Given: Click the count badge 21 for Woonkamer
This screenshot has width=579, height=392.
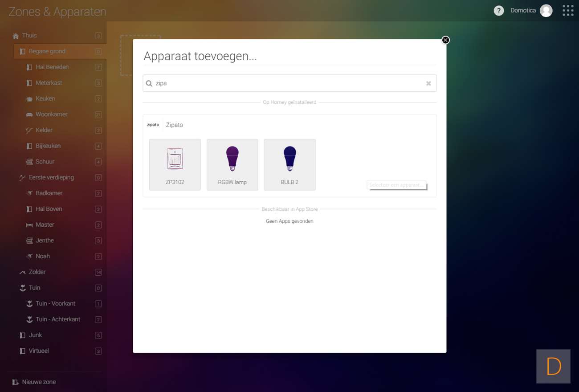Looking at the screenshot, I should click(x=98, y=115).
